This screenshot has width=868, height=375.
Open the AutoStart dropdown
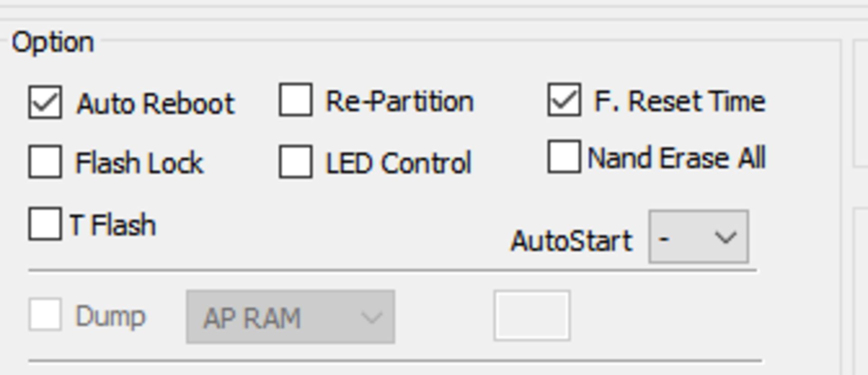[x=698, y=237]
